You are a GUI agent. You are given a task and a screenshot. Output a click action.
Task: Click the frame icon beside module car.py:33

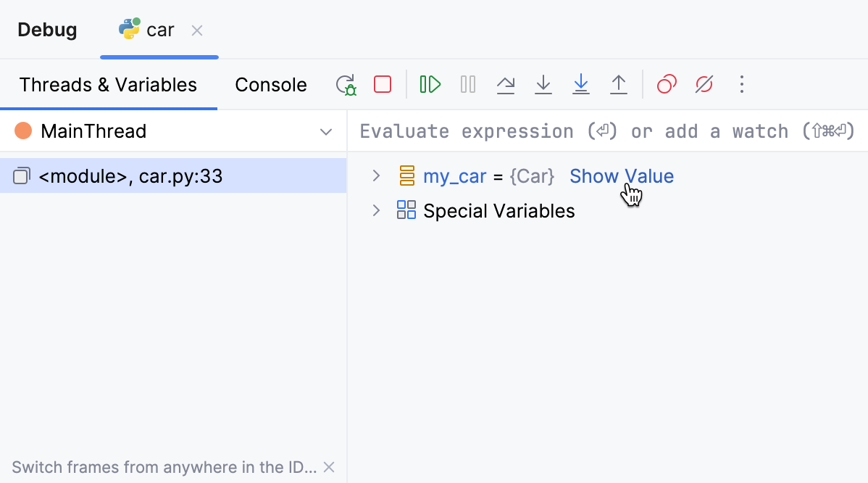22,176
